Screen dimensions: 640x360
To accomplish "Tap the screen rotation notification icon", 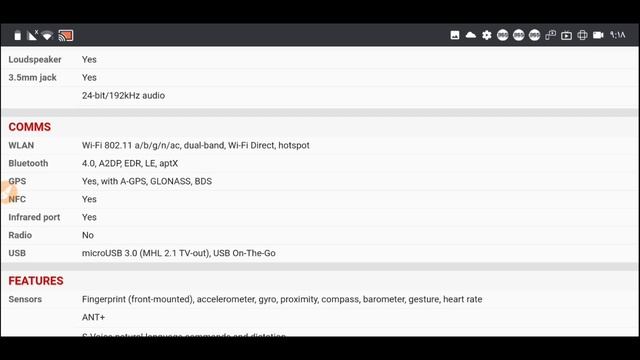I will (582, 35).
